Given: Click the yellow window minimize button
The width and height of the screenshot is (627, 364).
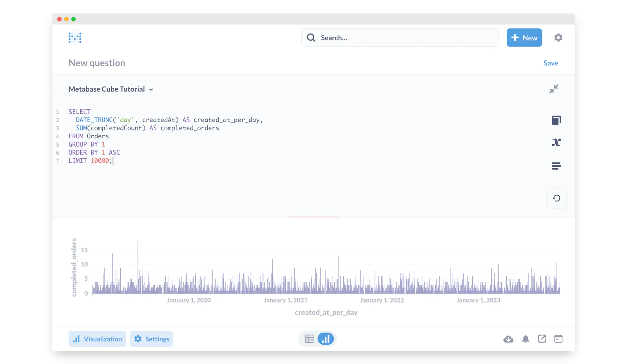Looking at the screenshot, I should [x=67, y=19].
